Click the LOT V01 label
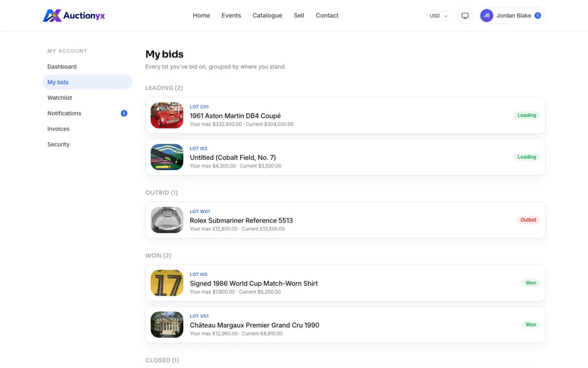Screen dimensions: 588x368 click(199, 316)
